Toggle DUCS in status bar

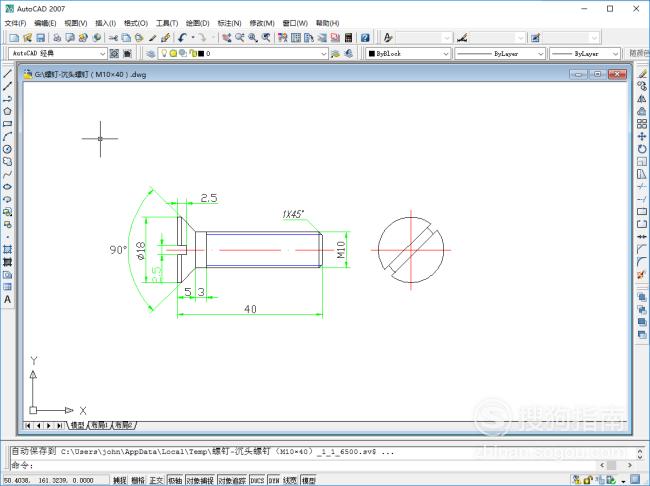pyautogui.click(x=257, y=480)
